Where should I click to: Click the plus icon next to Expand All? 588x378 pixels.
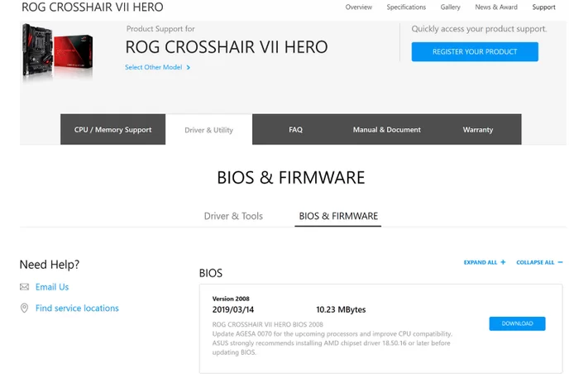(503, 262)
